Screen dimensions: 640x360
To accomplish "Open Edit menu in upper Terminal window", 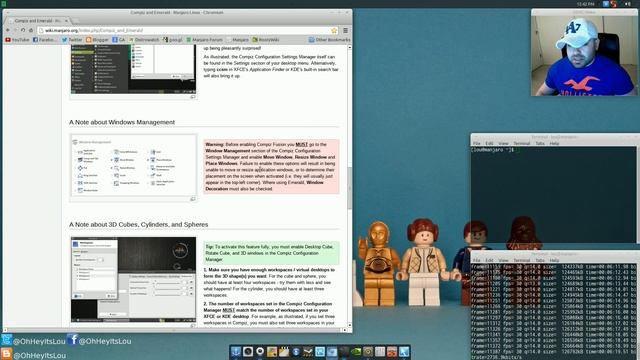I will click(489, 144).
